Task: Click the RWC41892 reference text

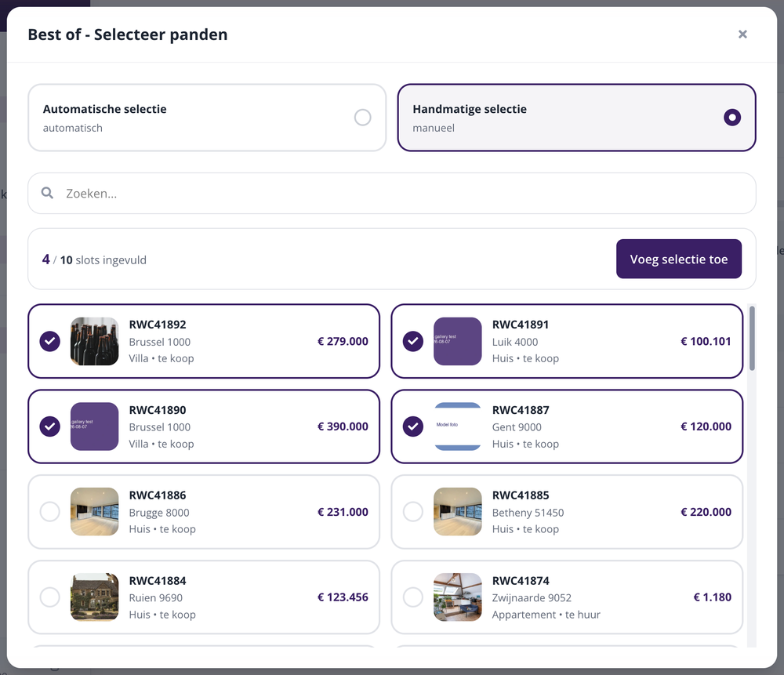Action: tap(158, 325)
